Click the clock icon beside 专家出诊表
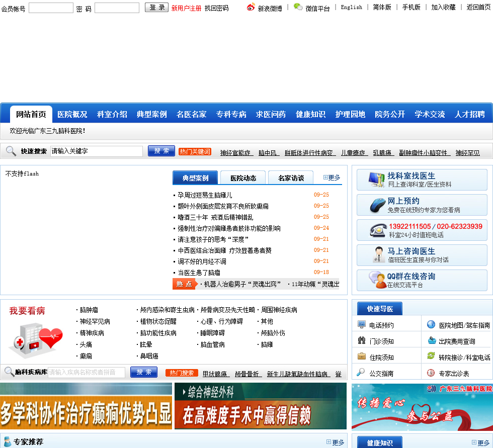493x448 pixels. pyautogui.click(x=431, y=373)
